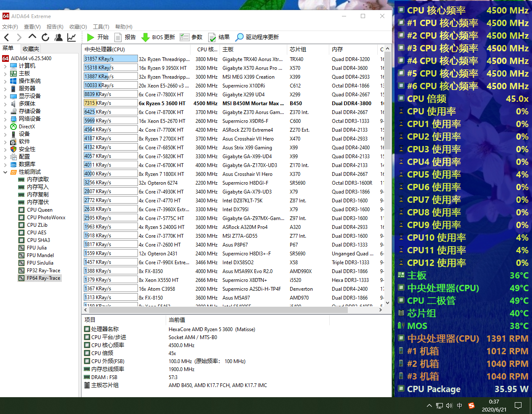Select the CPU PhotoWorxx benchmark icon
This screenshot has width=532, height=414.
click(21, 218)
